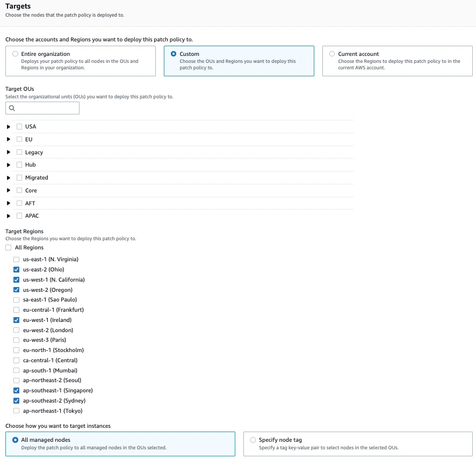The image size is (476, 459).
Task: Select the Entire organization option
Action: (x=16, y=53)
